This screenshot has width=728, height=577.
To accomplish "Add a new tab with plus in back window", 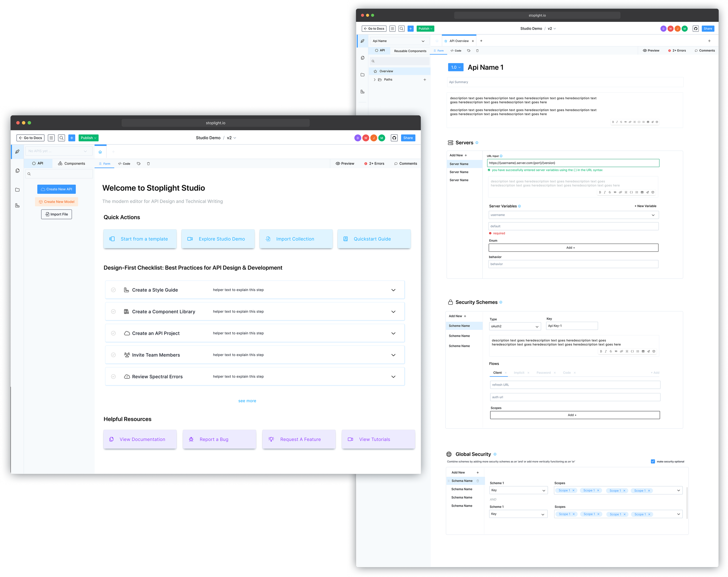I will coord(481,41).
